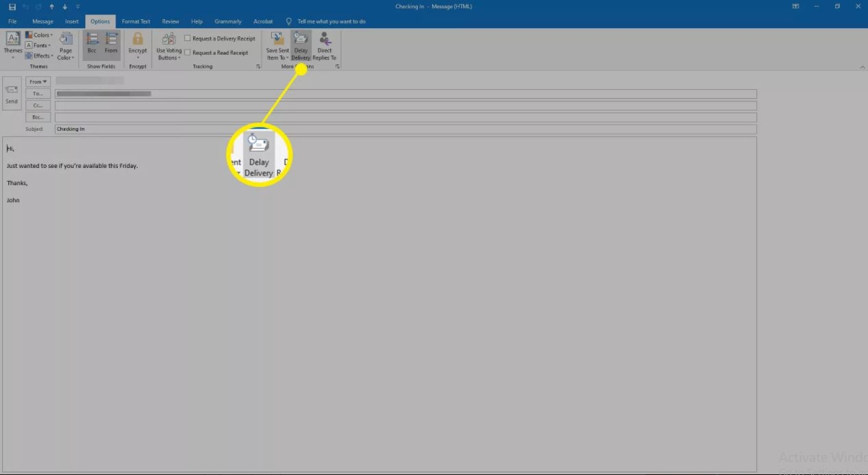Open the File tab
The width and height of the screenshot is (868, 475).
tap(12, 21)
